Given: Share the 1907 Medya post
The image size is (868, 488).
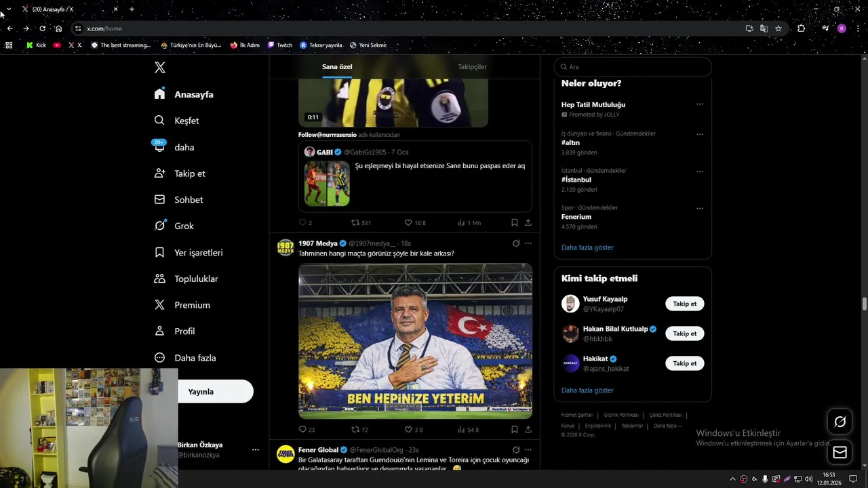Looking at the screenshot, I should tap(528, 429).
